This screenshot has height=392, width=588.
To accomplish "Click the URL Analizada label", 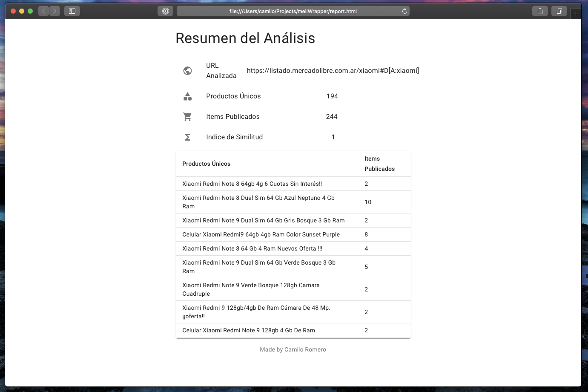I will click(221, 71).
